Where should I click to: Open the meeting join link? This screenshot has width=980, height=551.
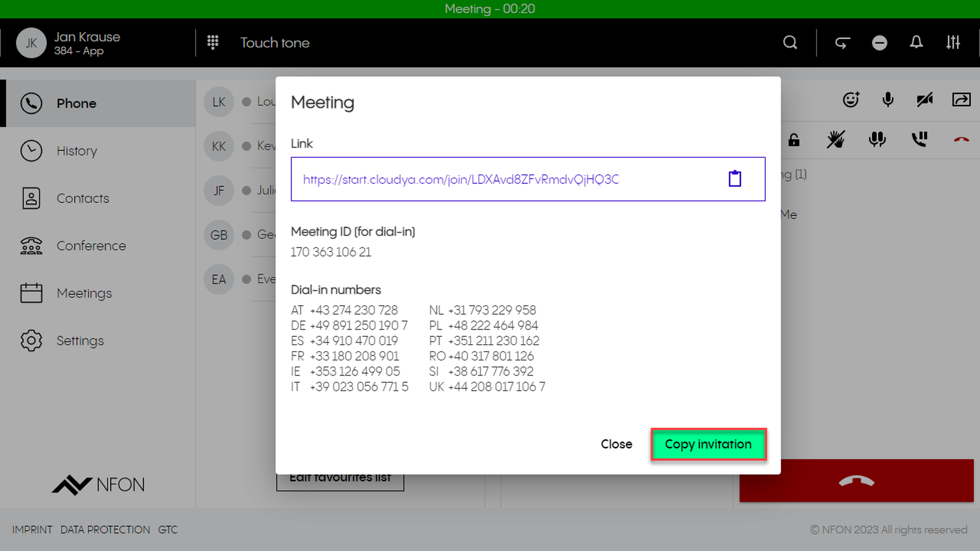pos(461,179)
